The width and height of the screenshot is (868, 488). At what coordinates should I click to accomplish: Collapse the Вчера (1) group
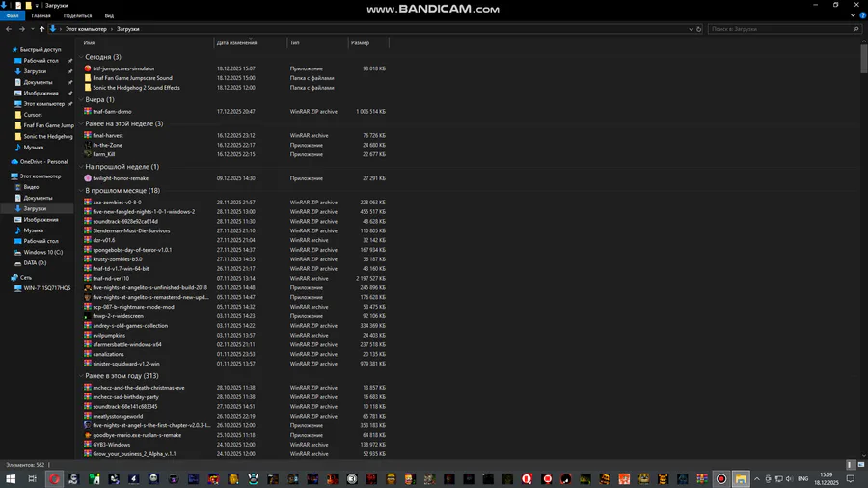pos(81,99)
